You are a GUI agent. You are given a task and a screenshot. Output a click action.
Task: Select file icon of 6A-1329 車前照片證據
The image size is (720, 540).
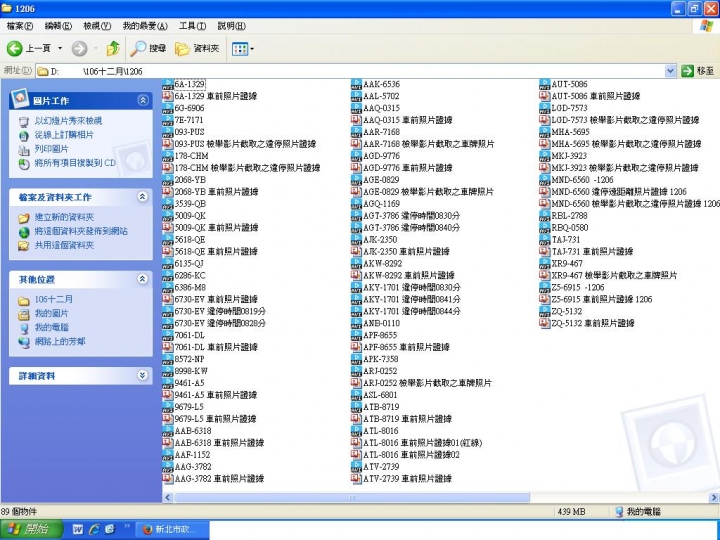(168, 96)
